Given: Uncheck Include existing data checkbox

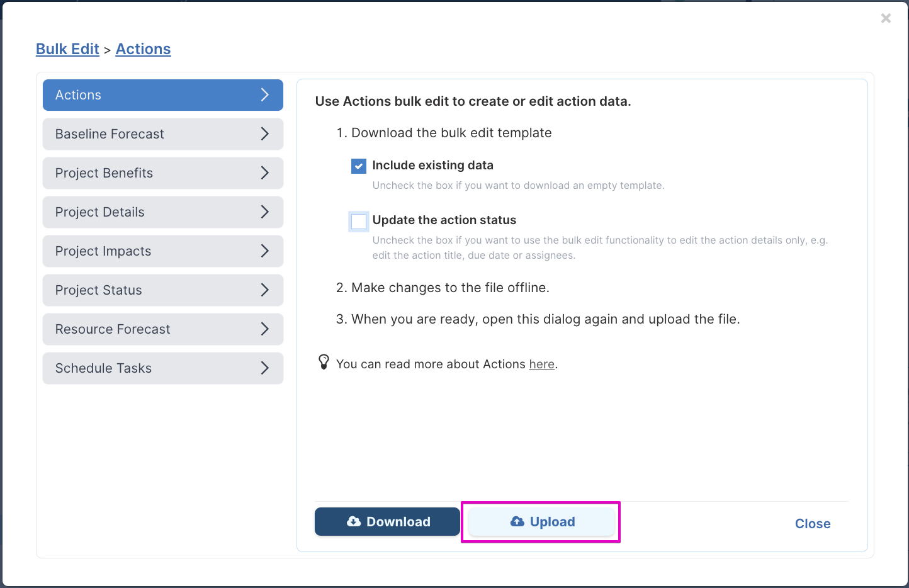Looking at the screenshot, I should 359,166.
